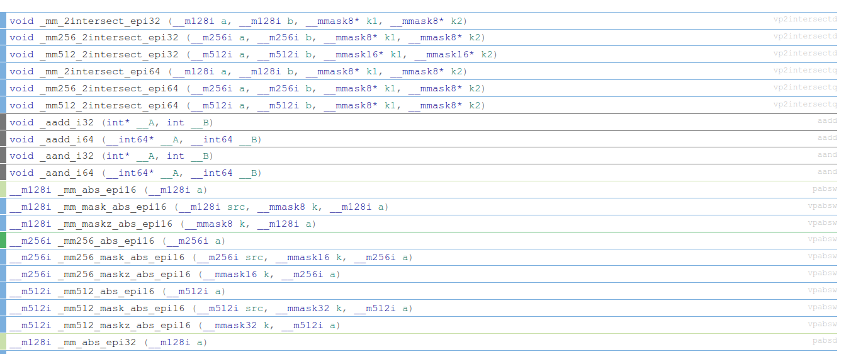Viewport: 868px width, 354px height.
Task: Click the _mm_abs_epi32 intrinsic
Action: [419, 343]
